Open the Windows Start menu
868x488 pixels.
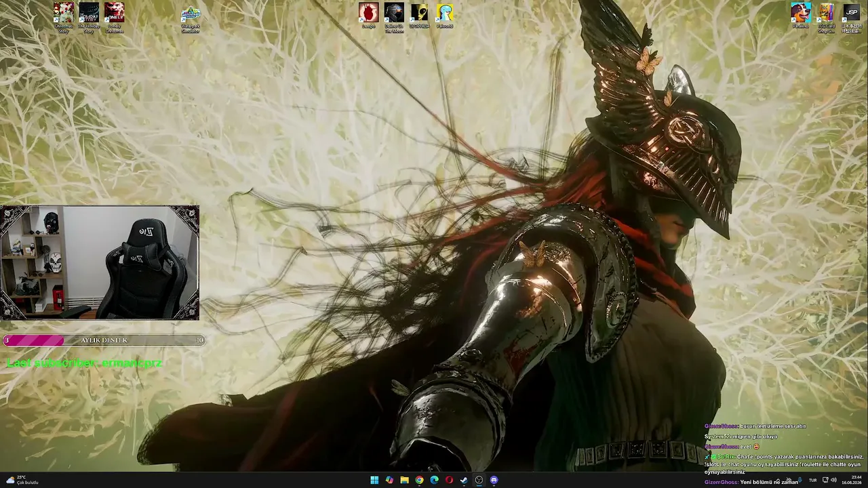[x=374, y=480]
